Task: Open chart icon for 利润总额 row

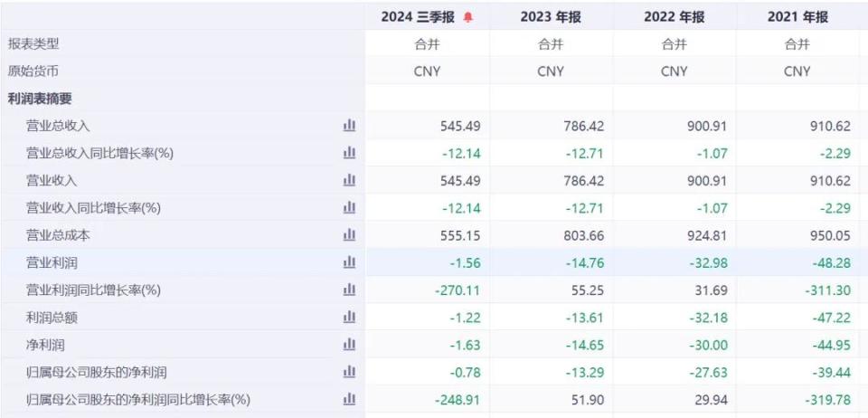Action: (349, 318)
